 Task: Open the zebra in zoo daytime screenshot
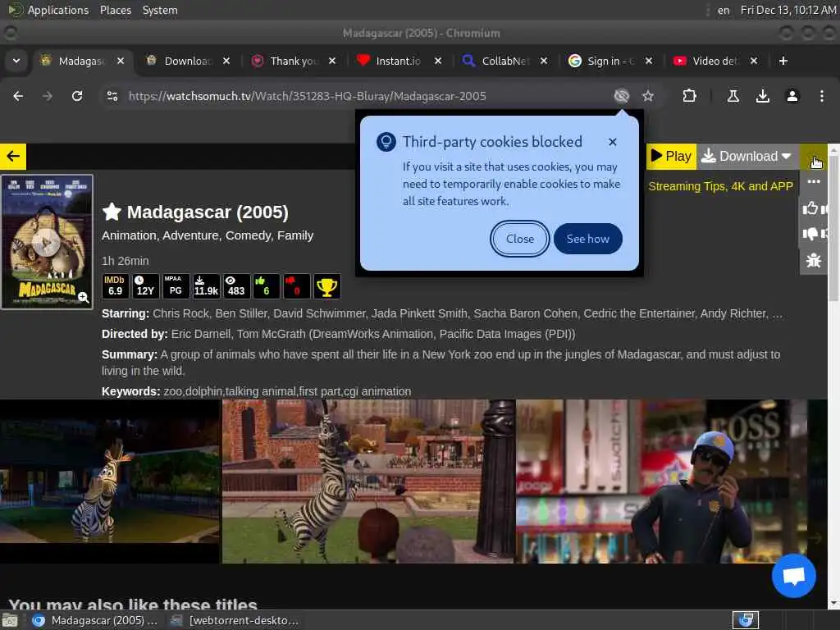pyautogui.click(x=368, y=481)
